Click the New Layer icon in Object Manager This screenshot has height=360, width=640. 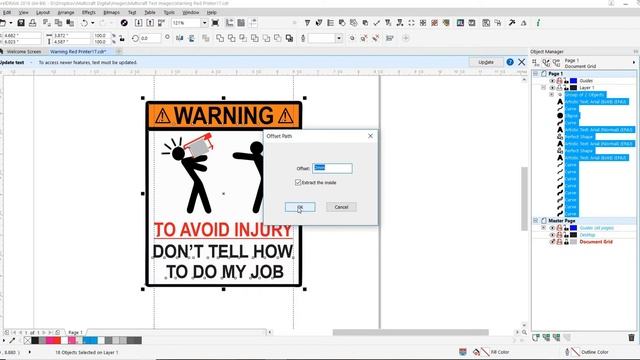coord(536,338)
